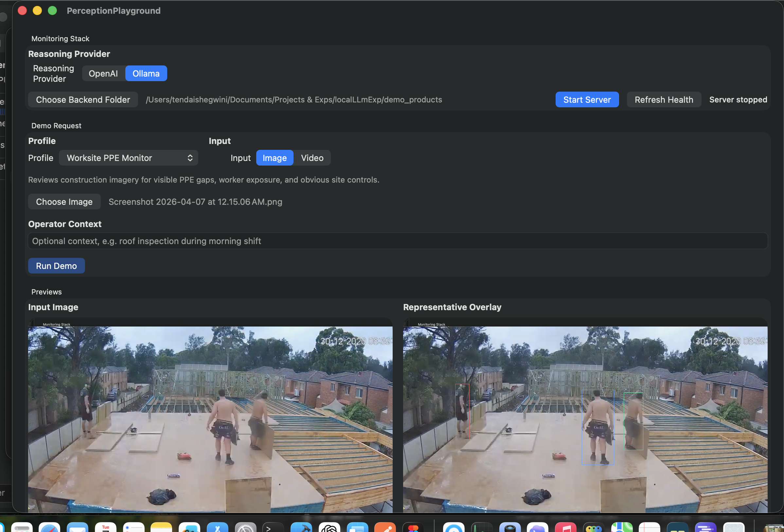Click Choose Backend Folder
Viewport: 784px width, 532px height.
83,99
